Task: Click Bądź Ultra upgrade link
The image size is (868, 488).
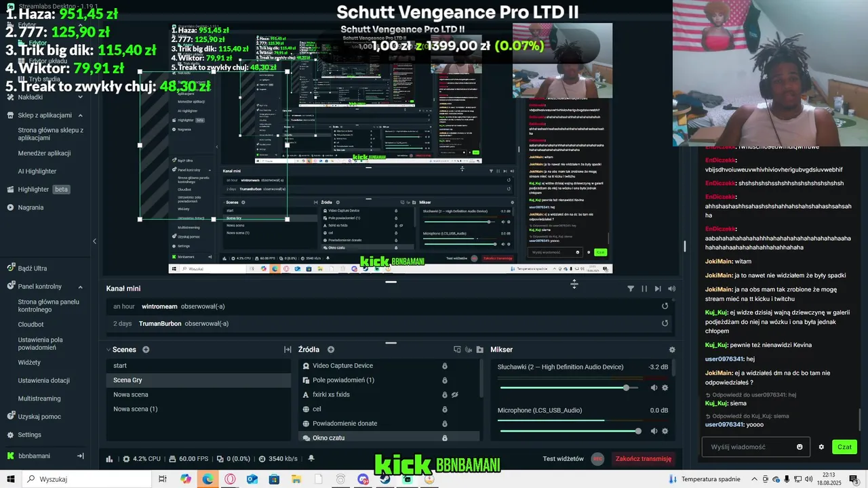Action: tap(33, 268)
